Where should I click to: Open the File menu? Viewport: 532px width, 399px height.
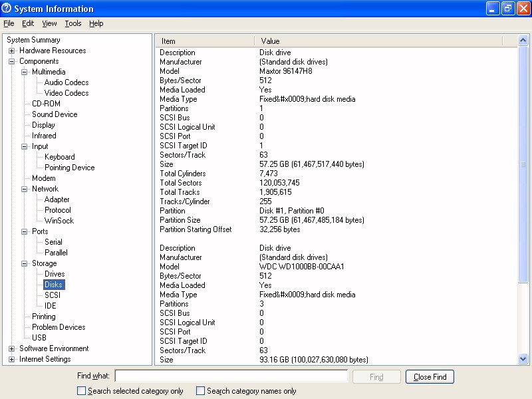click(x=9, y=23)
